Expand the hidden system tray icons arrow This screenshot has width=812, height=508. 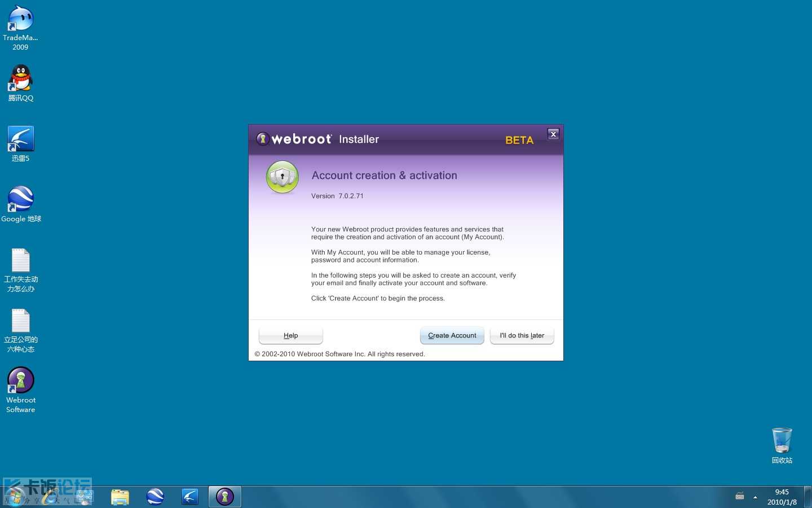point(755,497)
